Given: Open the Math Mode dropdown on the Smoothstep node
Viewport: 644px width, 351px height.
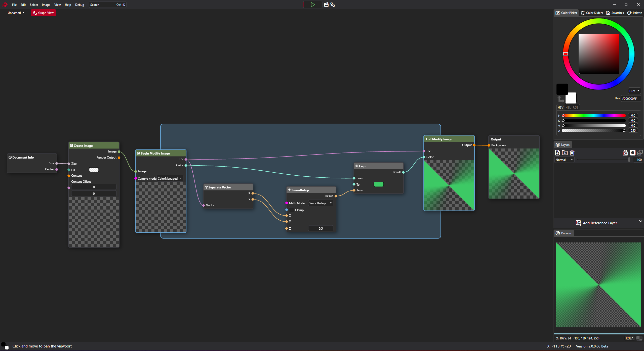Looking at the screenshot, I should pos(320,203).
